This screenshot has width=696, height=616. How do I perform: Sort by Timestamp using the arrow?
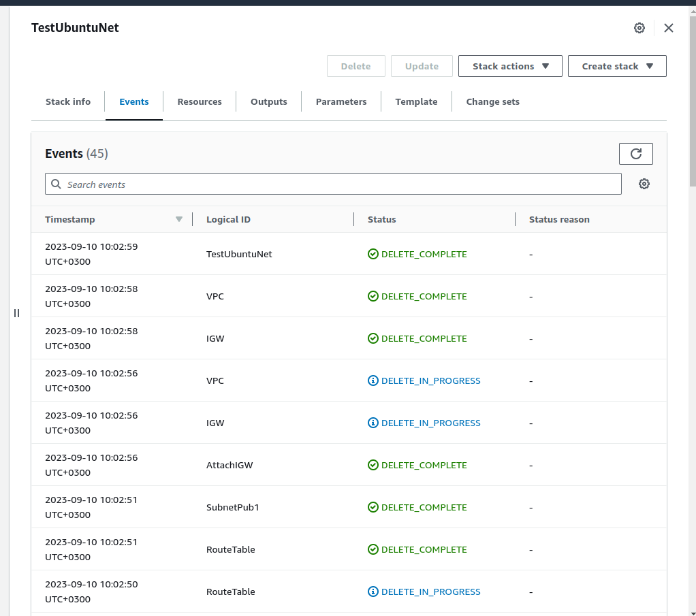pyautogui.click(x=179, y=219)
